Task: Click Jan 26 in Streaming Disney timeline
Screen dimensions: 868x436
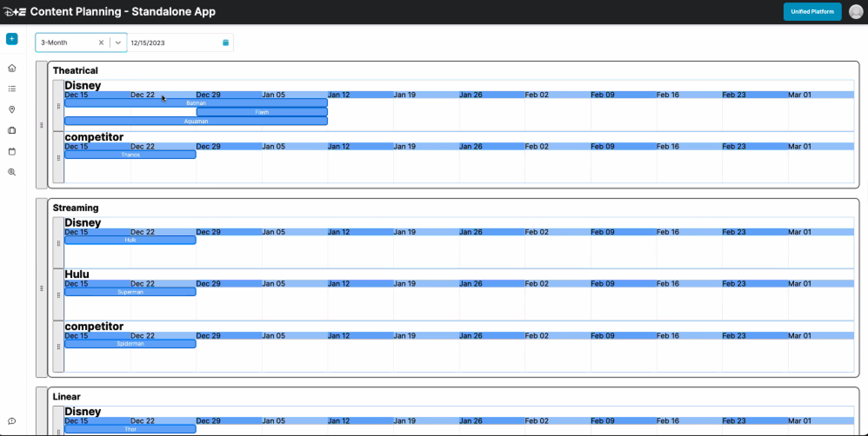Action: coord(470,232)
